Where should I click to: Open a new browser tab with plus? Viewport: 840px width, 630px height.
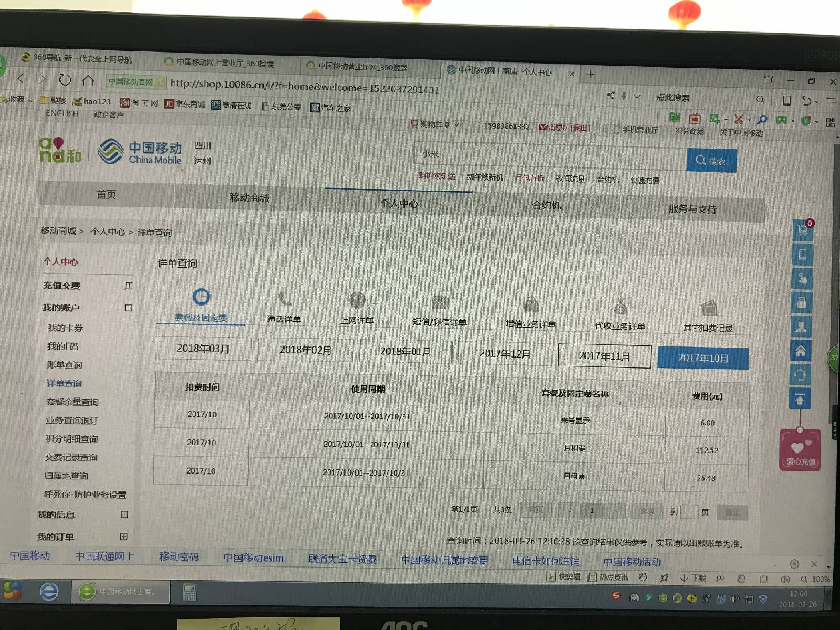[590, 74]
